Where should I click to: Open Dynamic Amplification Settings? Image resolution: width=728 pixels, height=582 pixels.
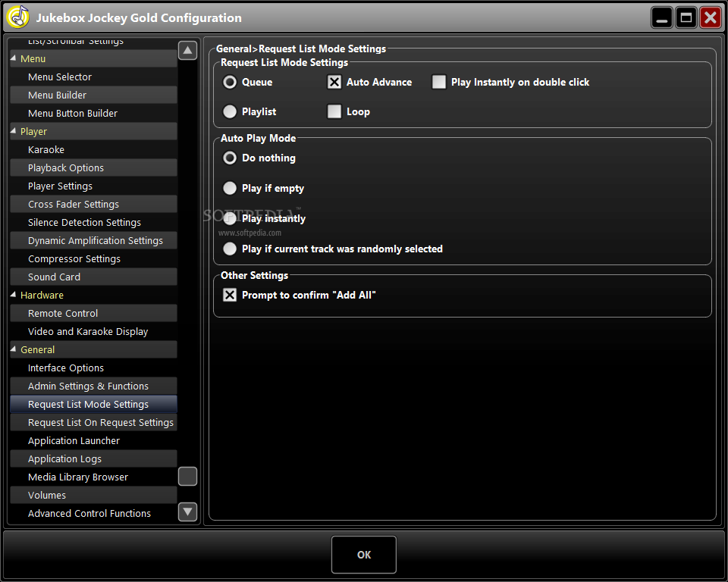(x=93, y=240)
